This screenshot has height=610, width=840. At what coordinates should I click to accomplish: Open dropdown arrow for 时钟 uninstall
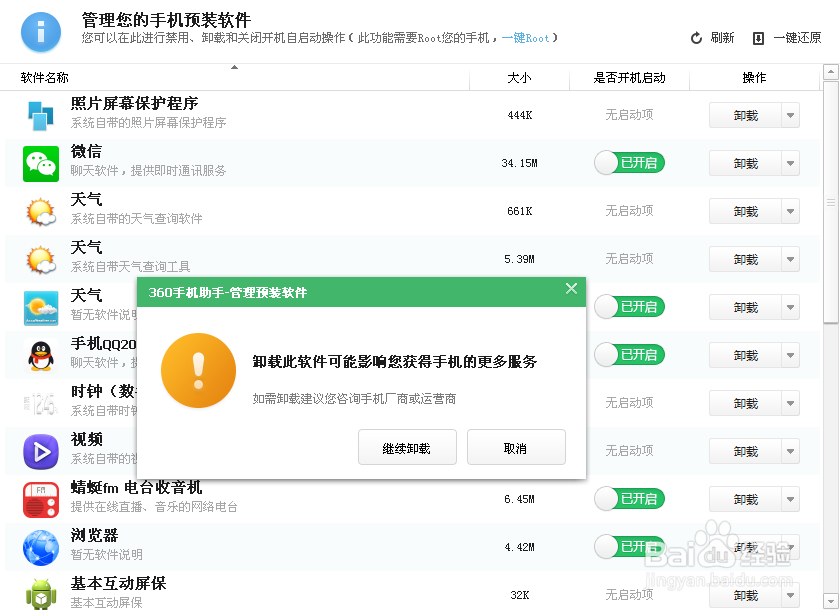[790, 403]
